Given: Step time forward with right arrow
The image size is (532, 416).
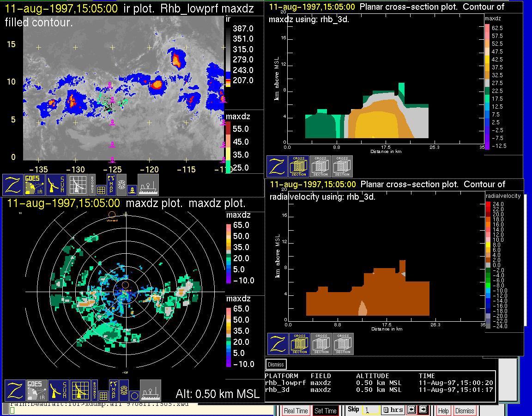Looking at the screenshot, I should (x=423, y=410).
